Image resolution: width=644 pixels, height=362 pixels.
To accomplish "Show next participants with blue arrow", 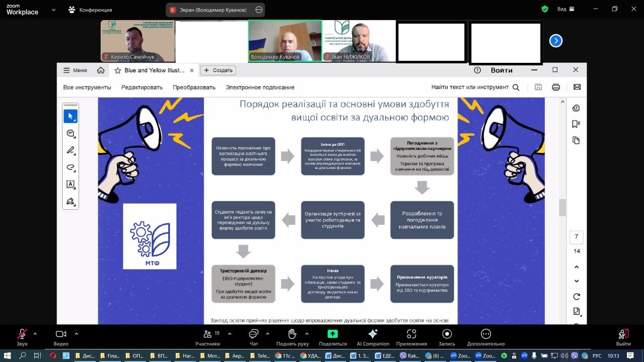I will coord(555,41).
